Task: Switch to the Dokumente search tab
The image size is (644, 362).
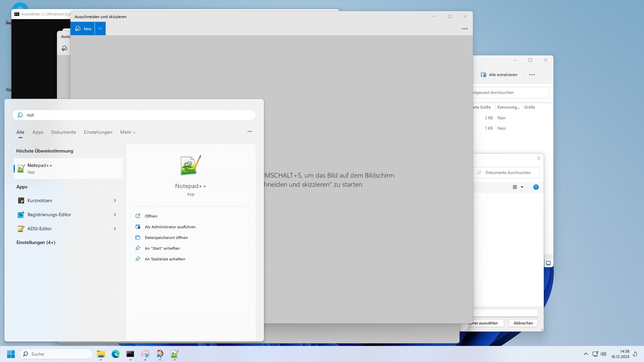Action: pos(63,132)
